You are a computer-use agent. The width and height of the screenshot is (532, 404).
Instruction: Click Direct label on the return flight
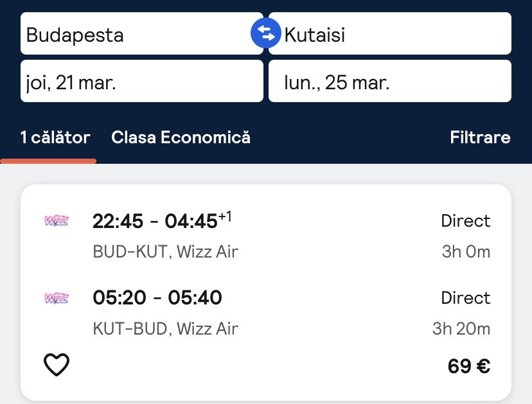(x=465, y=298)
